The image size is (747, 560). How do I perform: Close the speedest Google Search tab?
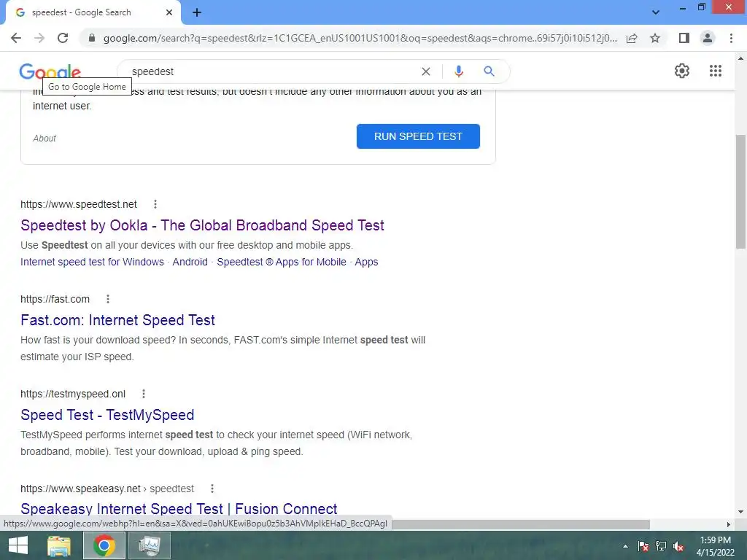pos(169,12)
